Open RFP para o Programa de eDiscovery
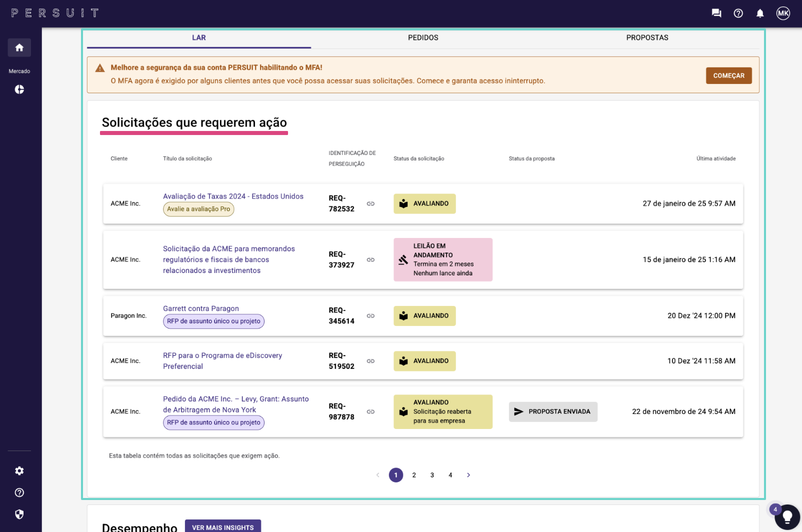The image size is (802, 532). (x=222, y=361)
